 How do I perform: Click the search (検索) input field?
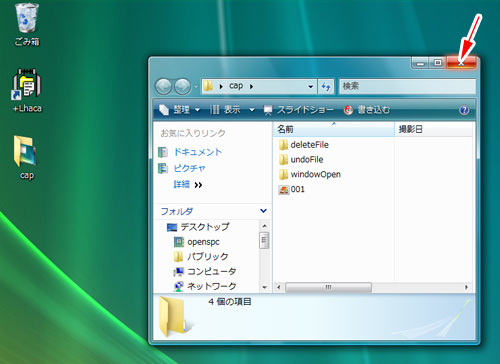407,86
